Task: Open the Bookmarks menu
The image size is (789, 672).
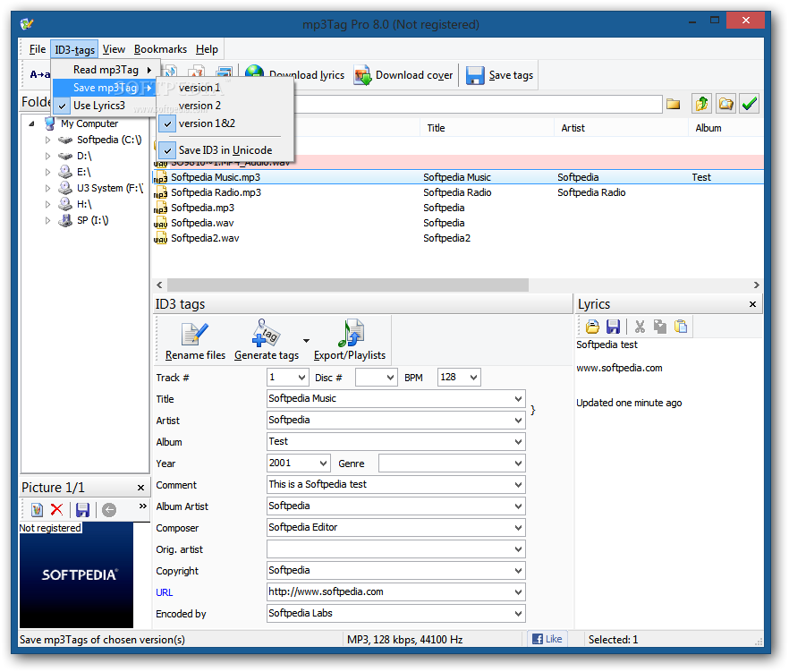Action: (x=160, y=49)
